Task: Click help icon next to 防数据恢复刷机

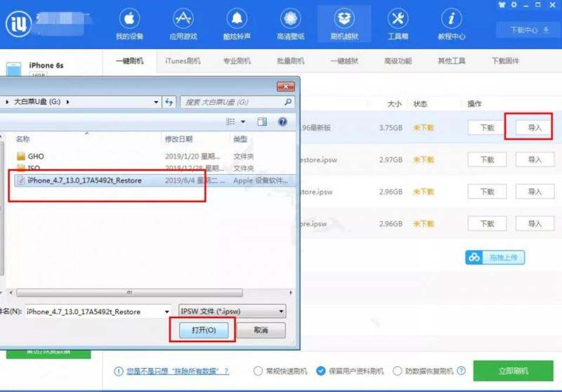Action: 462,371
